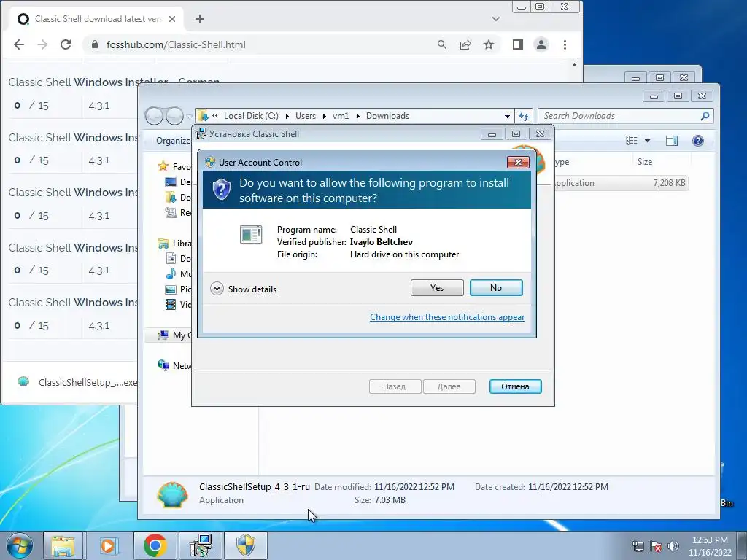Click ClassicShellSetup_4_3_1-ru filename in details pane
Viewport: 747px width, 560px height.
point(255,486)
